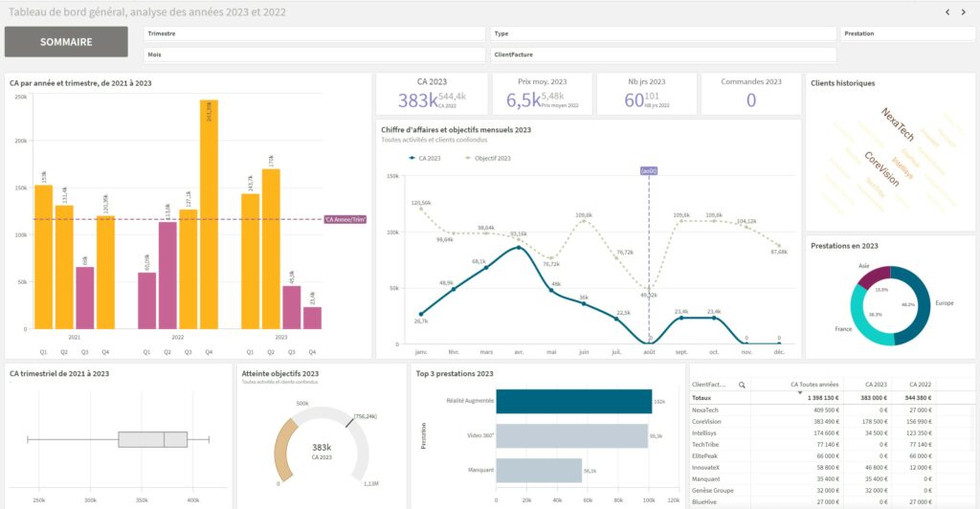Click Objectif 2023 legend marker
Image resolution: width=980 pixels, height=509 pixels.
468,158
